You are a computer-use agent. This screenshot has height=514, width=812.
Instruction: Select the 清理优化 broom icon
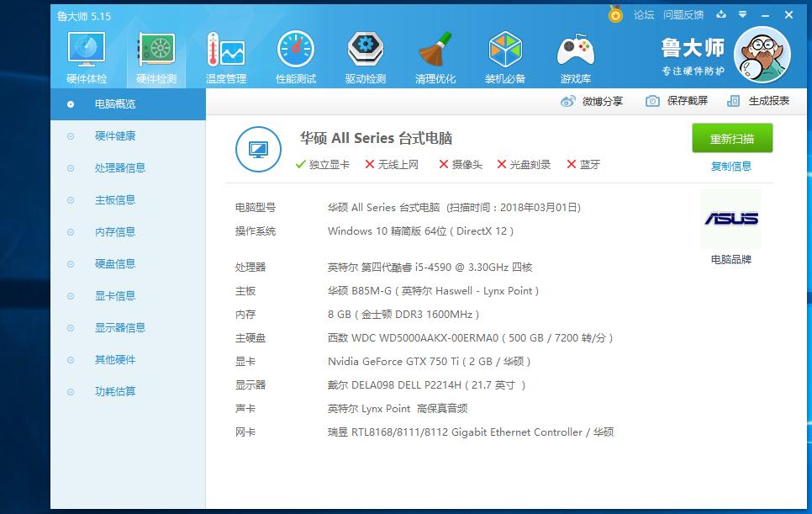435,57
